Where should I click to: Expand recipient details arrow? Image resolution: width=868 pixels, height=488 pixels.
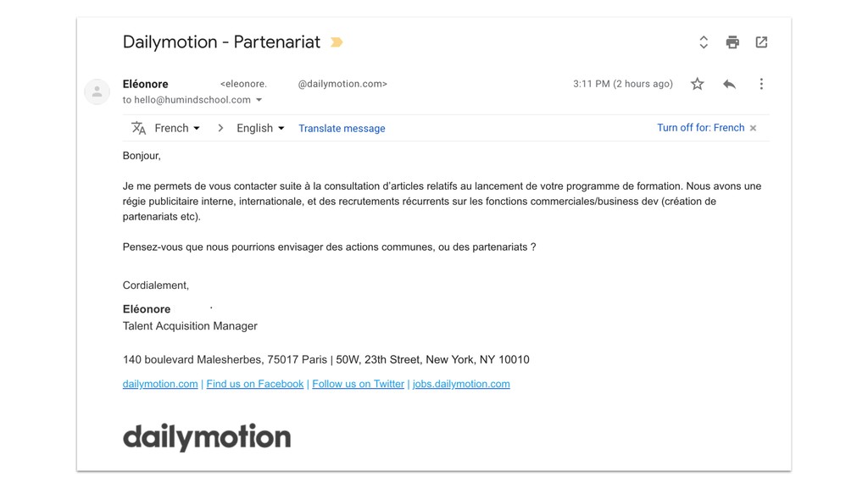pos(259,100)
